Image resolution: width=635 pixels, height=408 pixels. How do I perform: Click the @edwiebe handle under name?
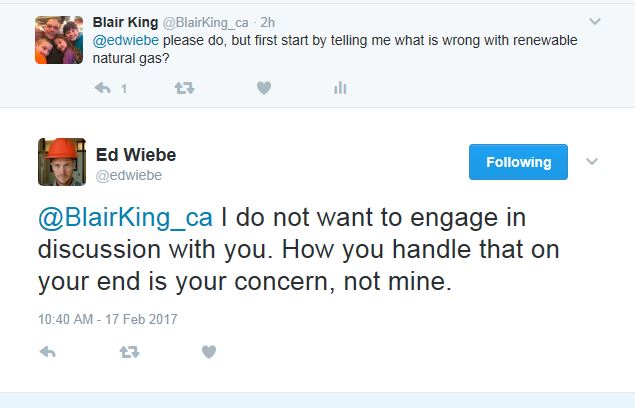tap(129, 175)
